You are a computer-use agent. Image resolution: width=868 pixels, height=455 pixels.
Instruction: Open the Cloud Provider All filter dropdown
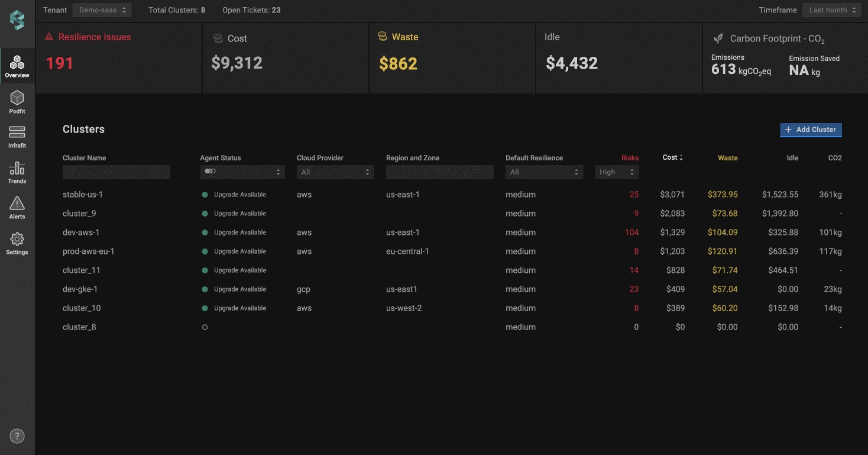click(x=335, y=172)
